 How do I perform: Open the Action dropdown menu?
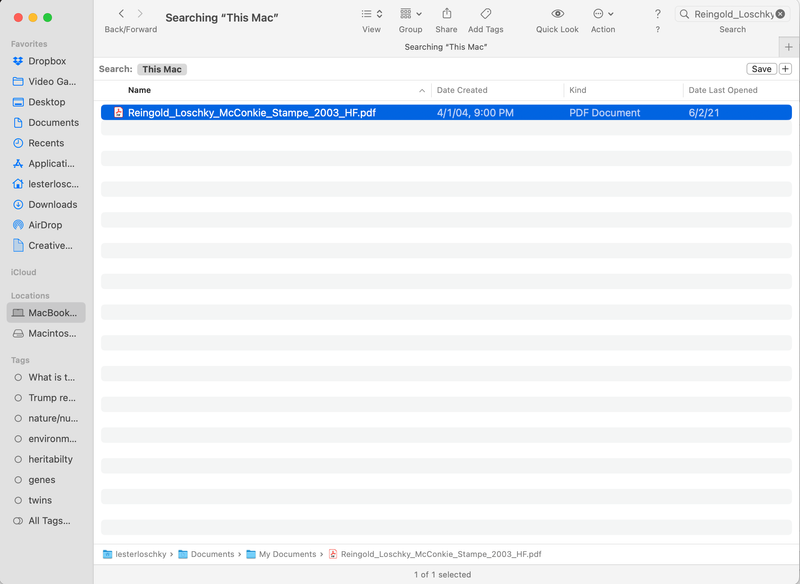point(603,14)
